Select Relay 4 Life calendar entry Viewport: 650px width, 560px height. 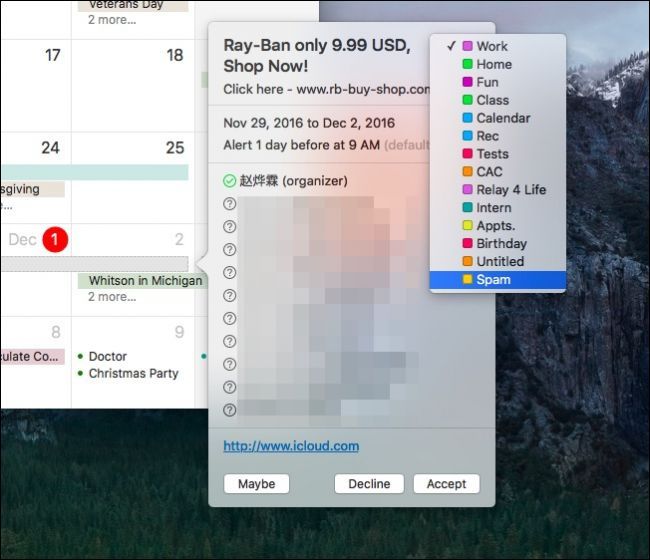tap(497, 189)
